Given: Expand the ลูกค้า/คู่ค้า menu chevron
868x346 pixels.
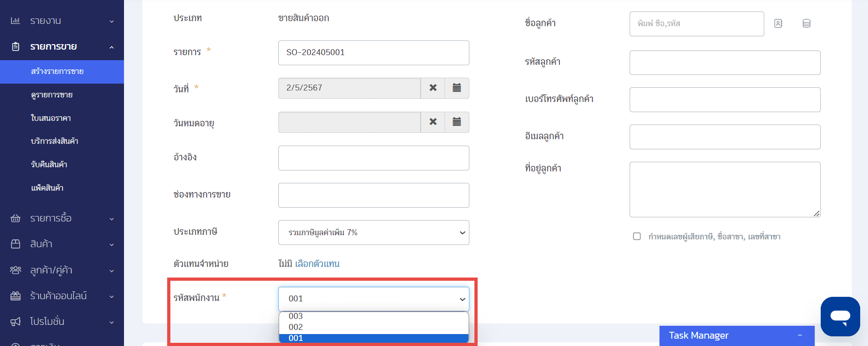Looking at the screenshot, I should [x=112, y=271].
